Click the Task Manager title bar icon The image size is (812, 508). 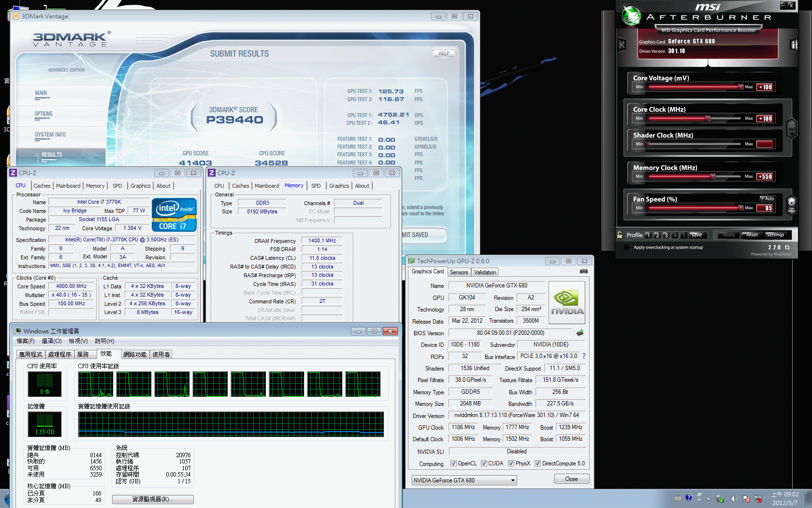[18, 331]
